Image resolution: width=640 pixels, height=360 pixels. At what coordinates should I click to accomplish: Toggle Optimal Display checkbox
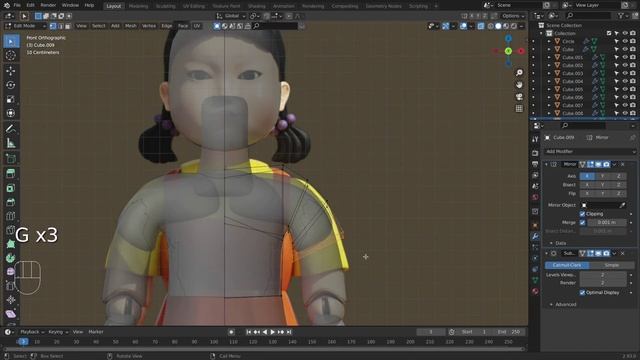point(582,293)
